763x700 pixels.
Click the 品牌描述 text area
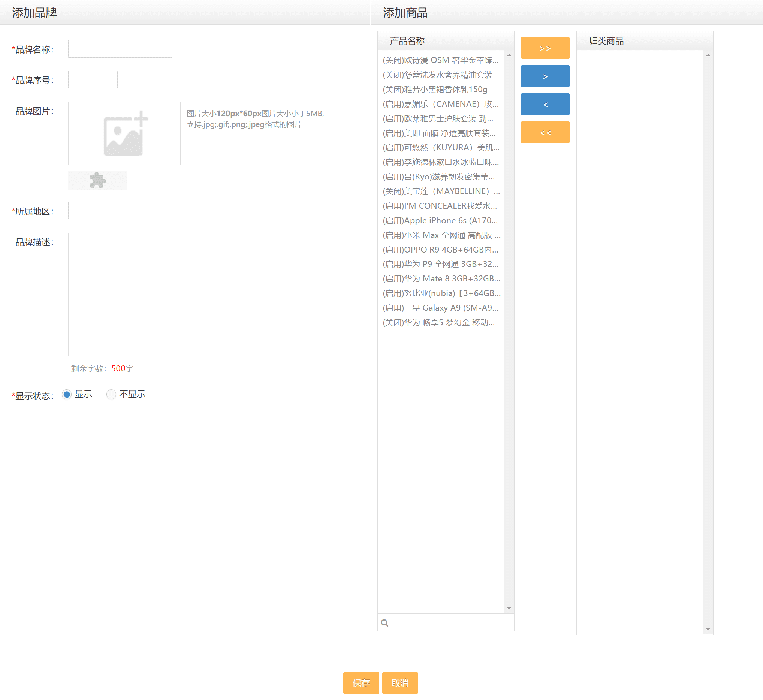tap(207, 294)
